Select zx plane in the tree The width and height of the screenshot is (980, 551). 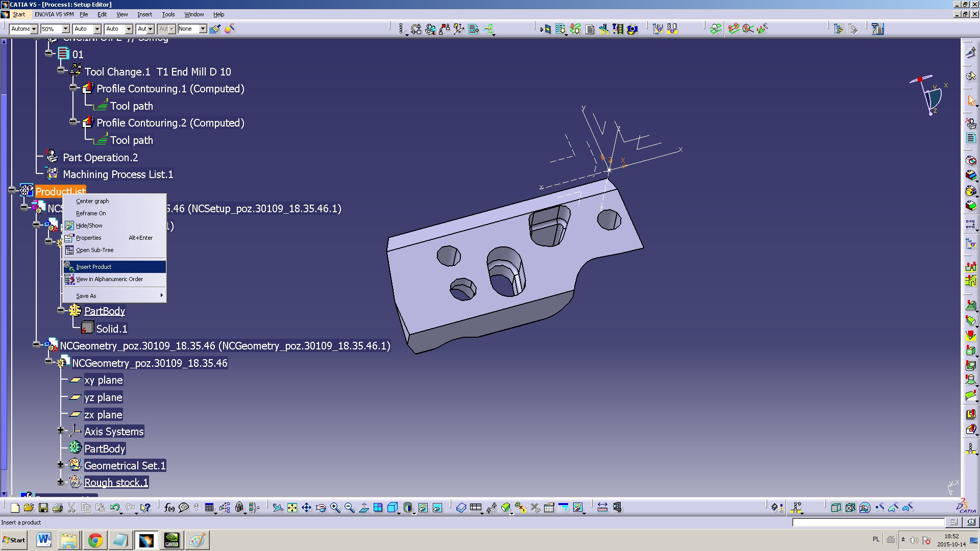[x=103, y=415]
